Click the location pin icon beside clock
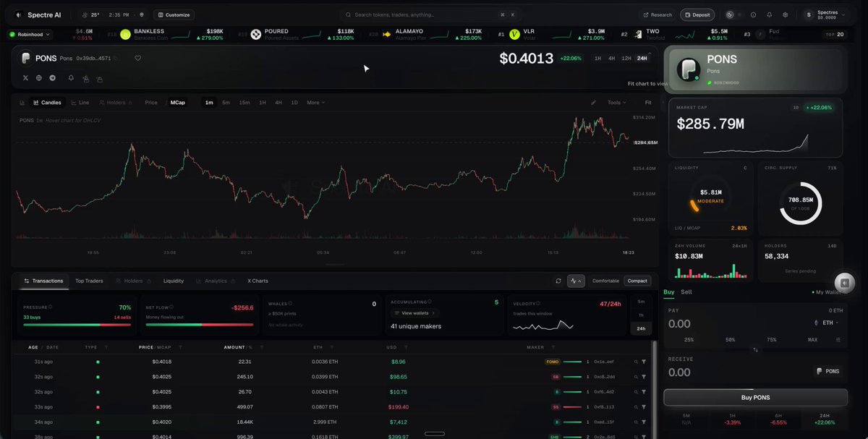The height and width of the screenshot is (439, 868). [142, 14]
